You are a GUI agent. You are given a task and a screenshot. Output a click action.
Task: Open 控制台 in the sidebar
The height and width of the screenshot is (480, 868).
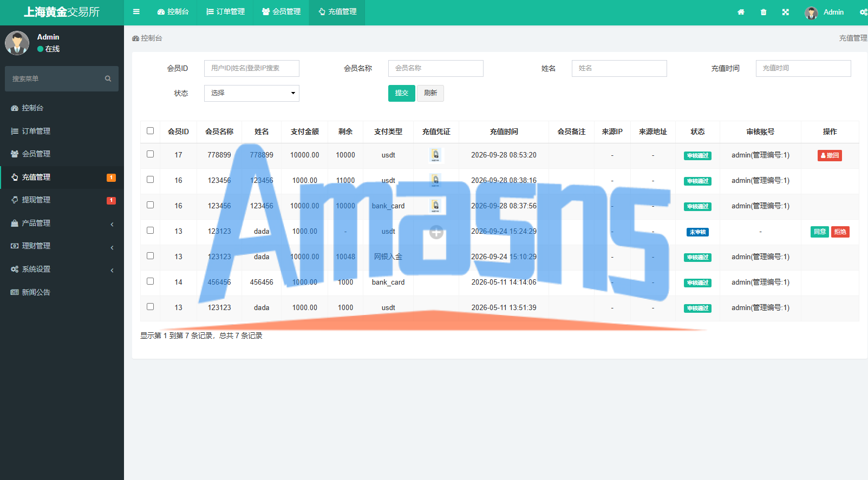tap(62, 108)
